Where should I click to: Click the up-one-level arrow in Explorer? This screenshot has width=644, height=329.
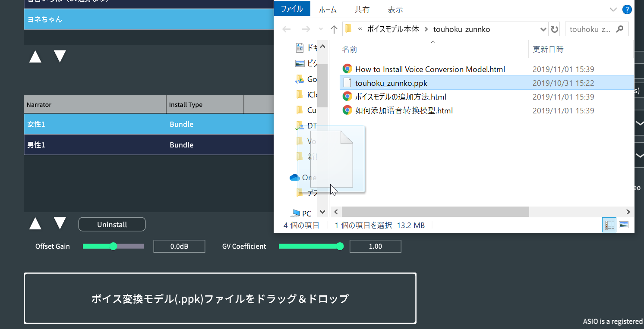(334, 29)
